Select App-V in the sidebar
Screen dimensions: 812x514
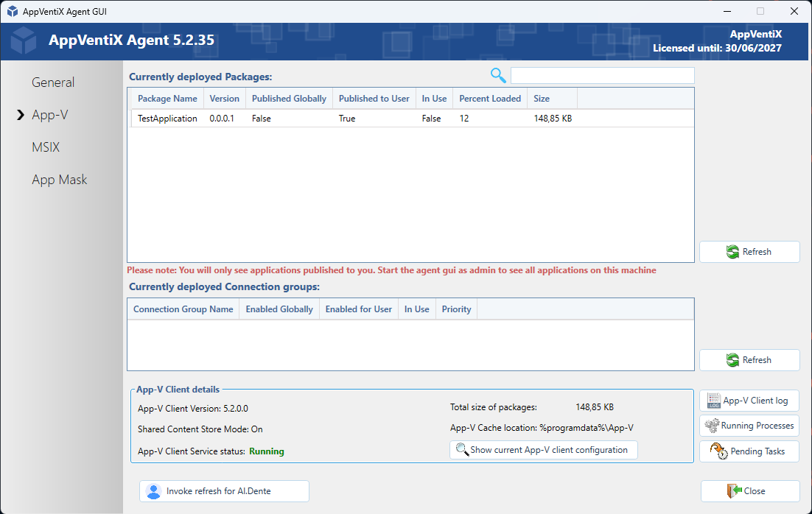(49, 115)
